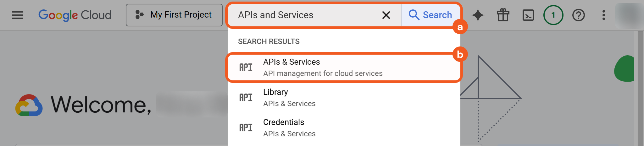Open the My First Project selector
The height and width of the screenshot is (146, 644).
click(x=174, y=15)
